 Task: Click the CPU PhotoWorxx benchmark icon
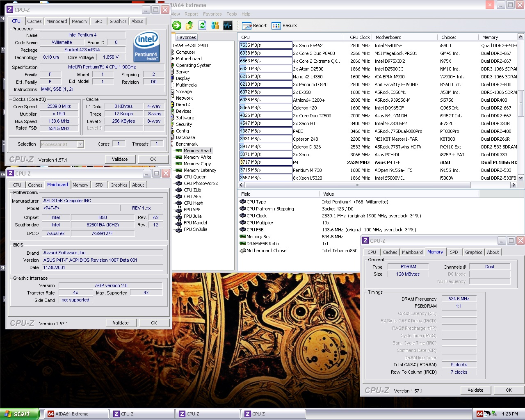179,183
